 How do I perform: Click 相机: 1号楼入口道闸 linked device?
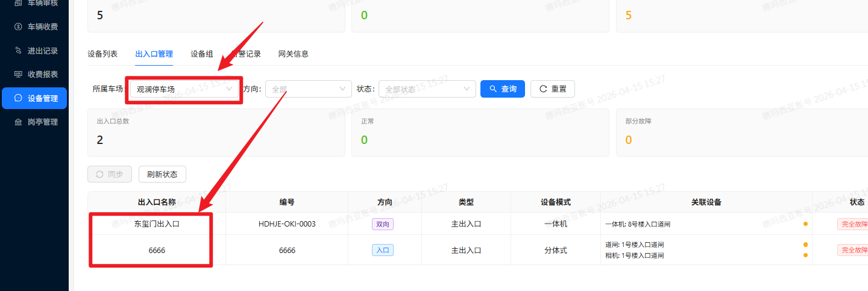[635, 255]
